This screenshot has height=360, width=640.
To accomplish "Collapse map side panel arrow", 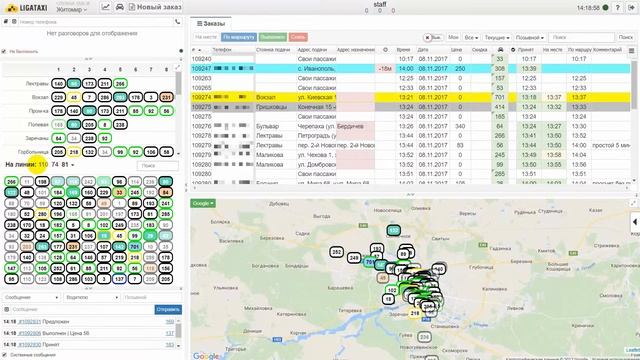I will [635, 222].
